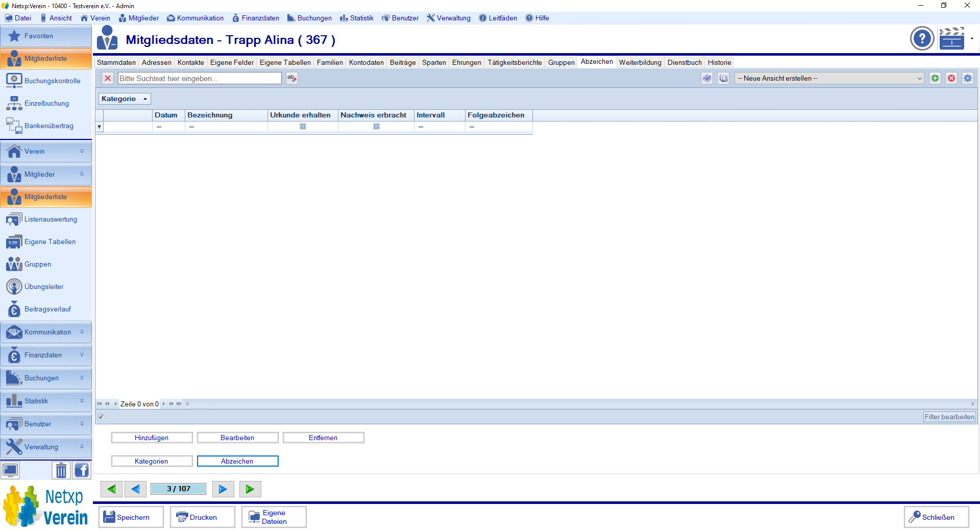Switch to the Stammdaten tab
The width and height of the screenshot is (980, 531).
click(116, 62)
